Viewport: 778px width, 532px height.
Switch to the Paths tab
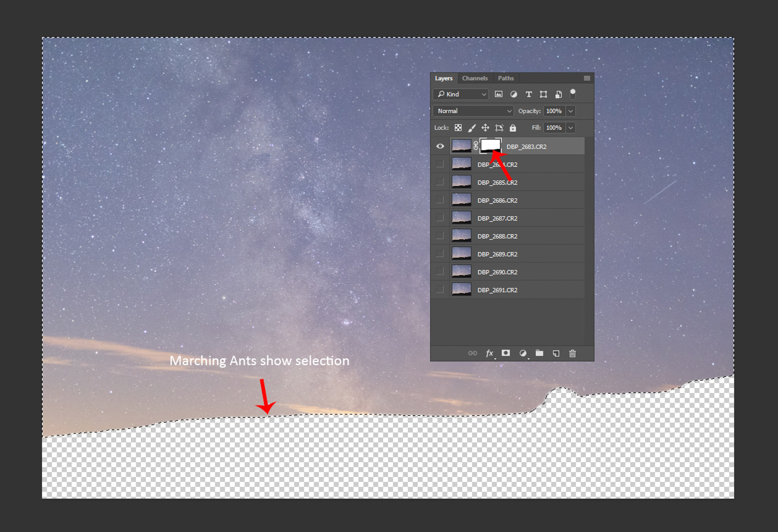(x=506, y=78)
